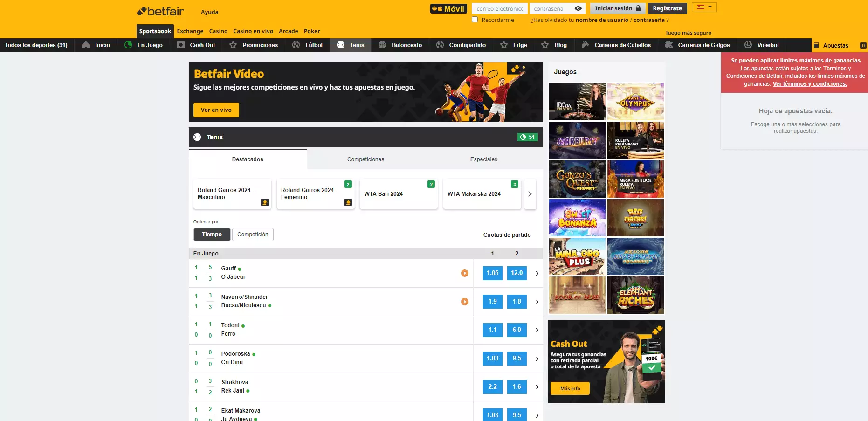This screenshot has width=868, height=421.
Task: Click the Edge star icon
Action: tap(504, 45)
